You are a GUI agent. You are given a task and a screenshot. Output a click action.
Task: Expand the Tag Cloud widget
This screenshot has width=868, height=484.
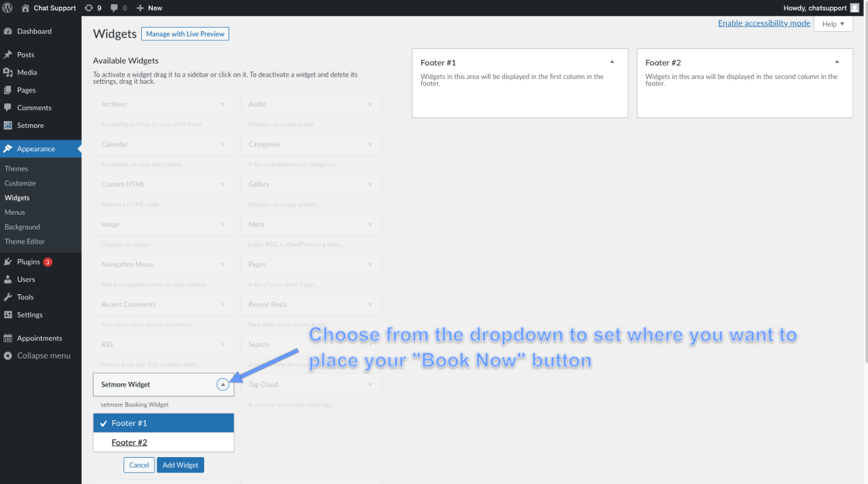click(x=370, y=385)
